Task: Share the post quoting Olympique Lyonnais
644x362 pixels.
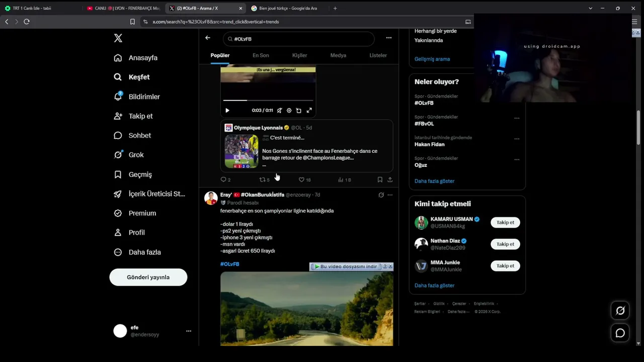Action: click(x=390, y=179)
